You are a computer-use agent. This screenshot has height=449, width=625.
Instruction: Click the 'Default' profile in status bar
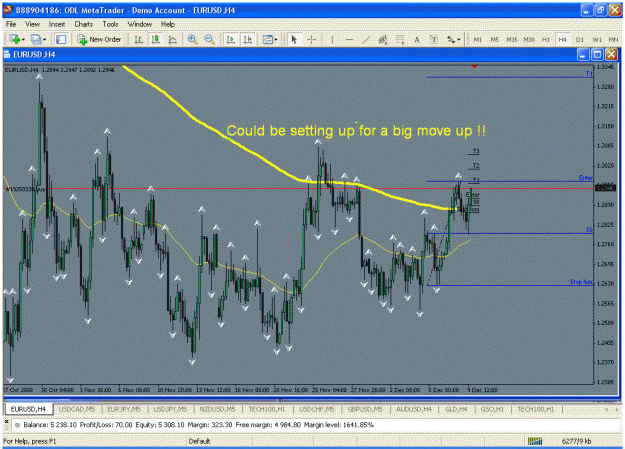(x=199, y=441)
